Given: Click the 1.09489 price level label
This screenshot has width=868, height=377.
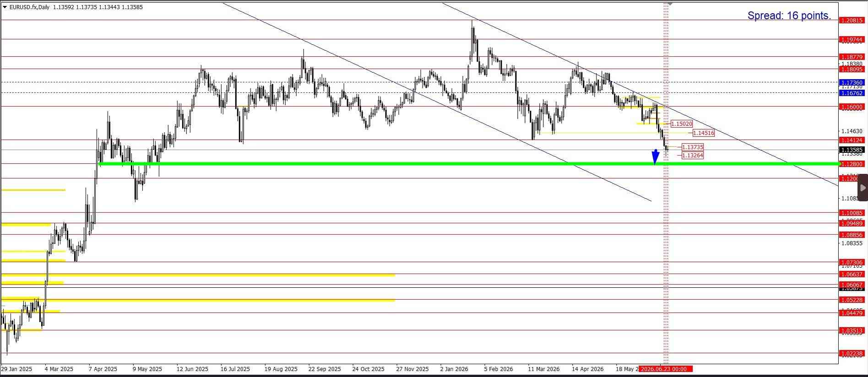Looking at the screenshot, I should click(x=852, y=224).
